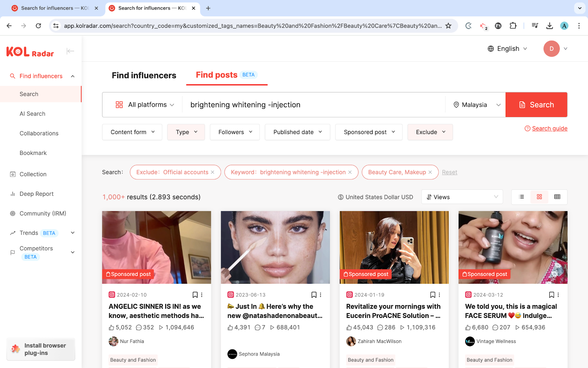
Task: Switch to grid card view
Action: click(x=539, y=197)
